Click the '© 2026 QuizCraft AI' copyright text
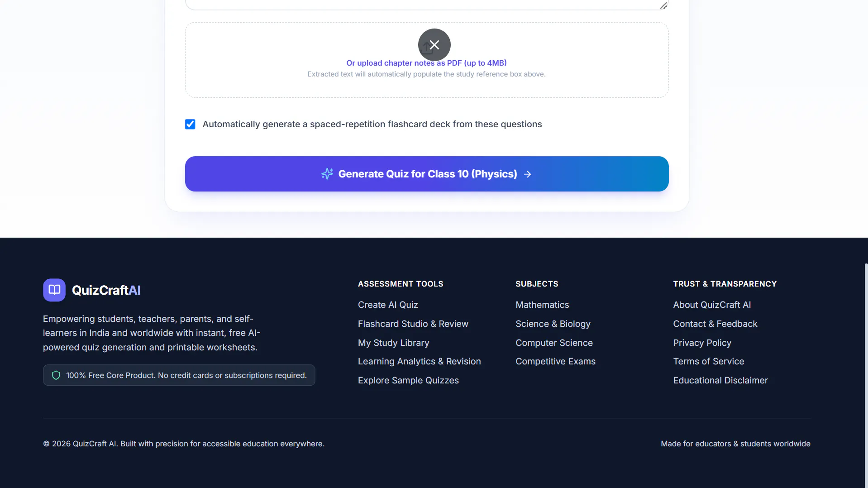 [x=184, y=444]
